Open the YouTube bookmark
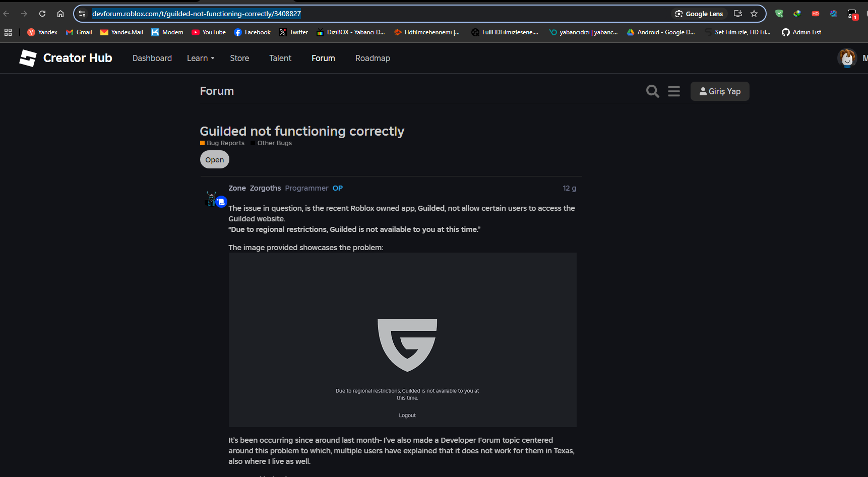868x477 pixels. pyautogui.click(x=209, y=32)
